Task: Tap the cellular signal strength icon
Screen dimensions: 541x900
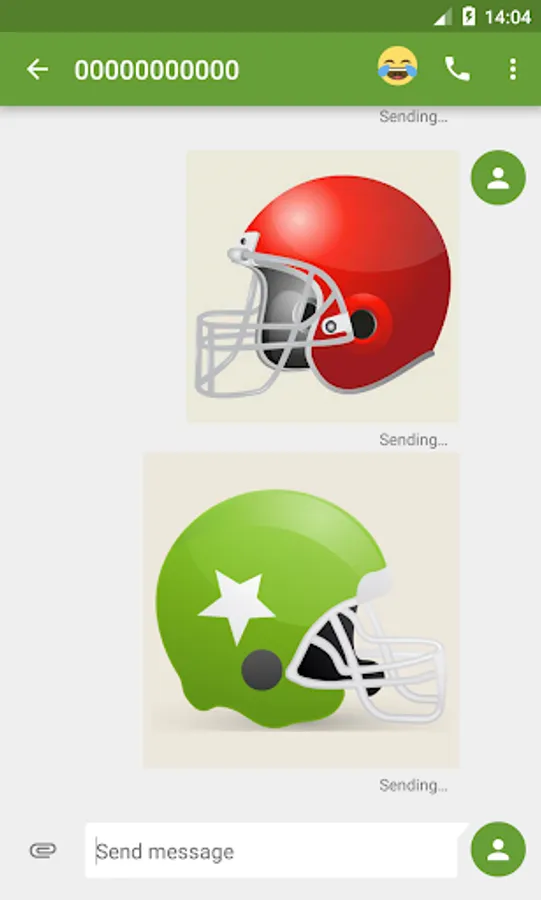Action: (443, 17)
